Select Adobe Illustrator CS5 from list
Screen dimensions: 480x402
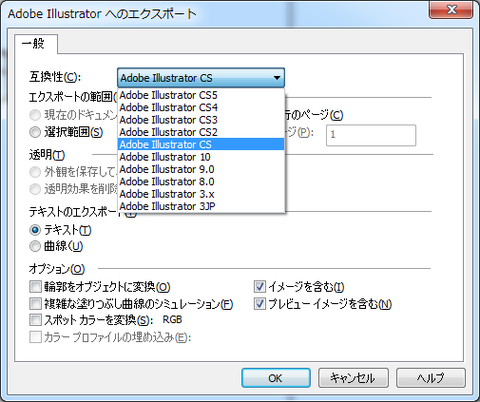201,95
